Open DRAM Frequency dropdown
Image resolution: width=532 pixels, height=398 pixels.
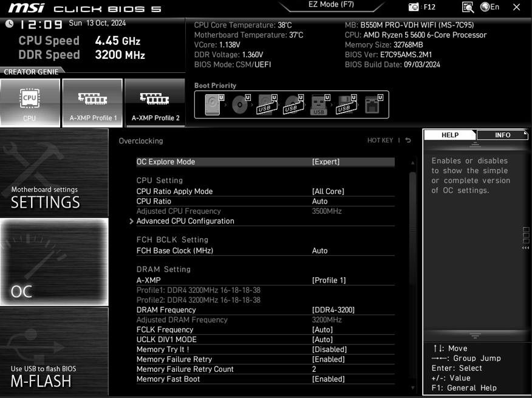click(x=265, y=310)
